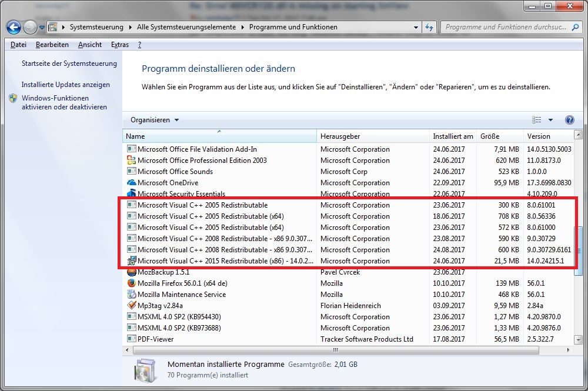The width and height of the screenshot is (588, 391).
Task: Click the Mp3tag v2.84a icon
Action: [131, 305]
